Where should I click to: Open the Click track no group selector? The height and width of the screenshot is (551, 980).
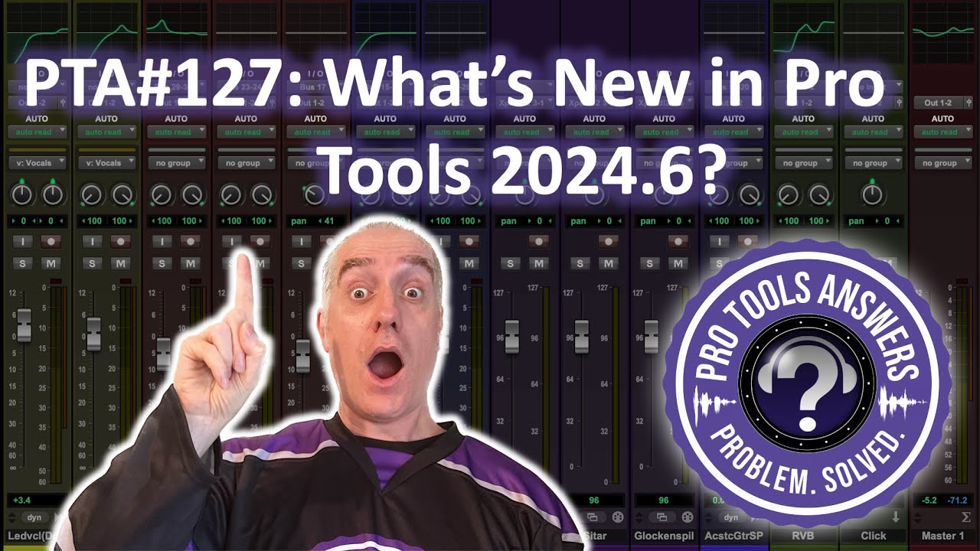point(873,162)
